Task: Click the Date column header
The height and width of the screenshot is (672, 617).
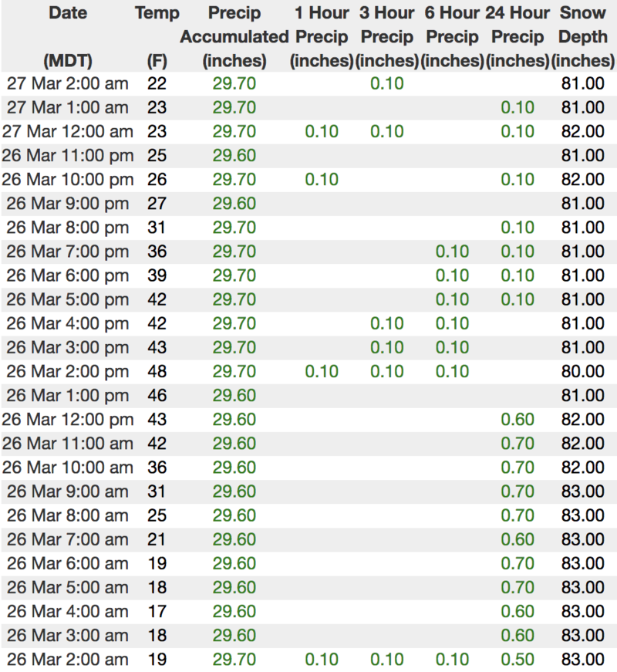Action: pos(67,13)
